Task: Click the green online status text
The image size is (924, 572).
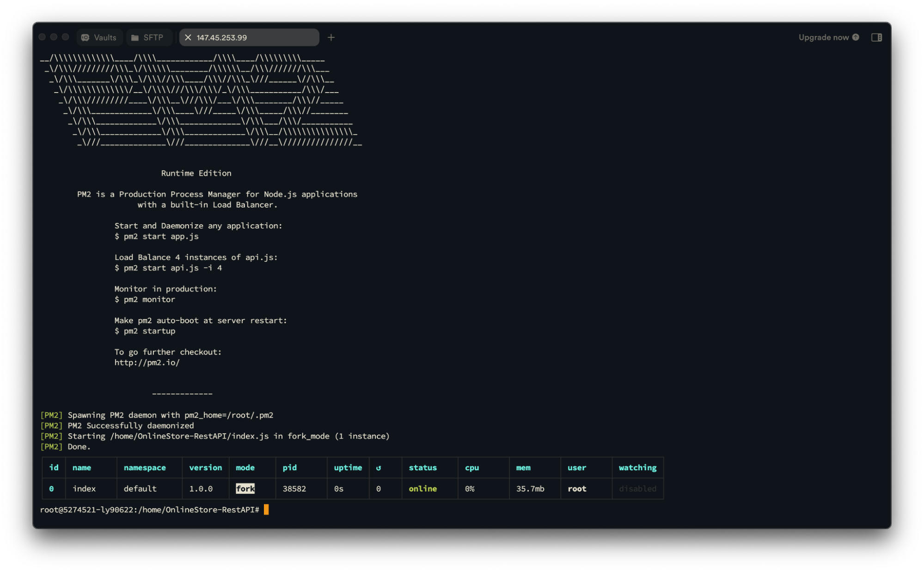Action: coord(422,489)
